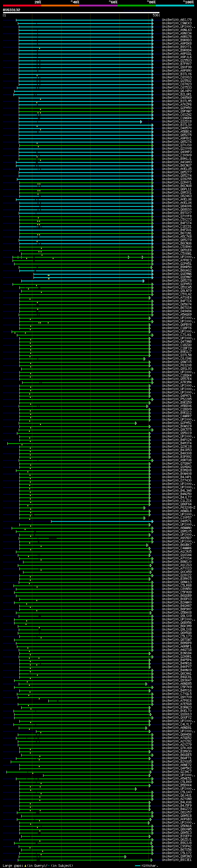The width and height of the screenshot is (197, 868).
Task: Click hit label UniRef100_Q155U3
Action: 176,61
